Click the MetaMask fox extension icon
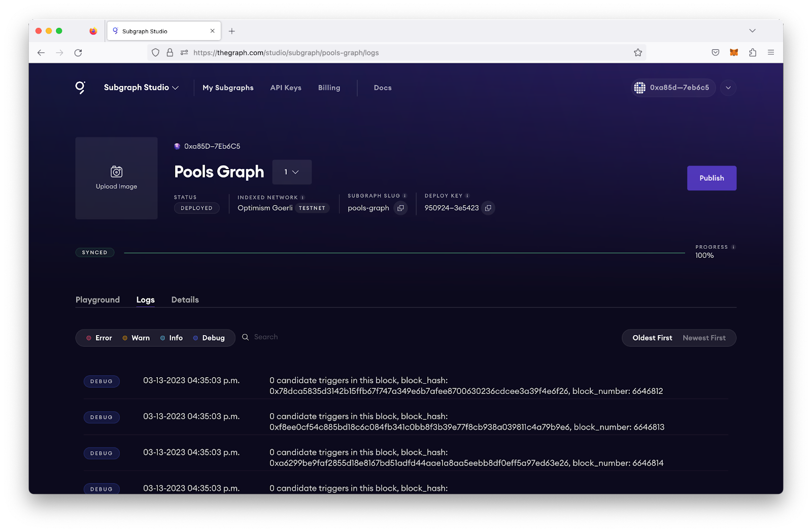 (x=734, y=52)
